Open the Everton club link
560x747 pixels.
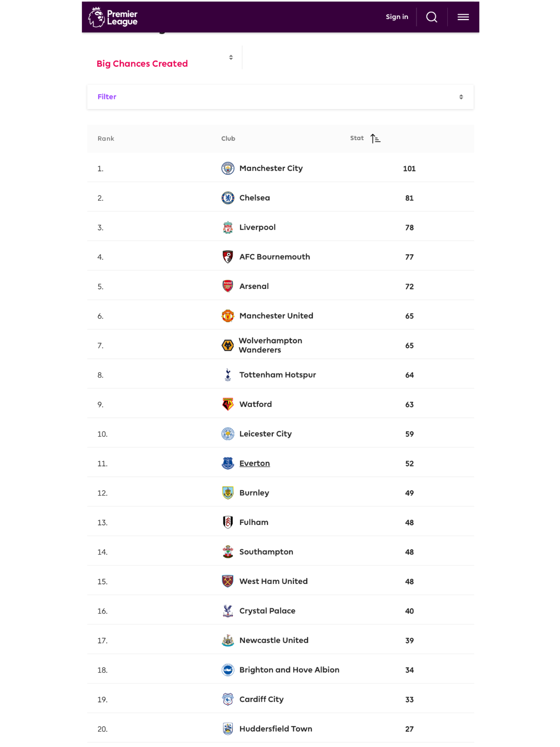(254, 464)
